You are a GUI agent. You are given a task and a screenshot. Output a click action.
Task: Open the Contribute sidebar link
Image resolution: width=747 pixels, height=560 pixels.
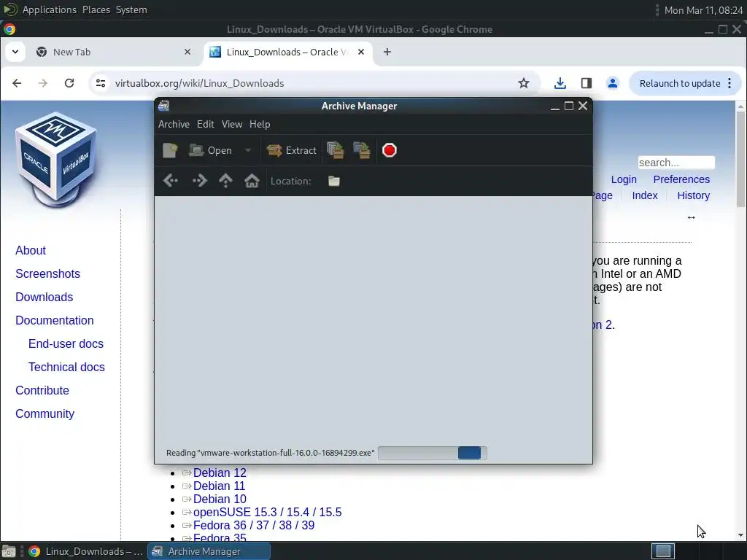[42, 391]
